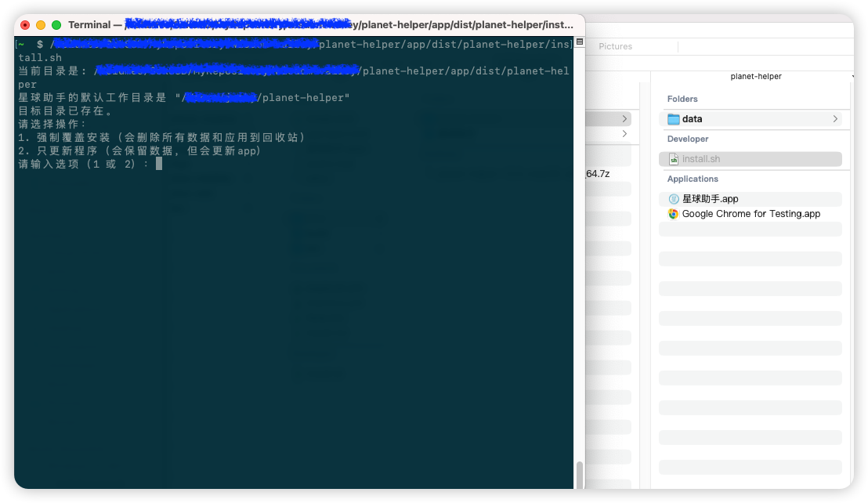Click the Developer group header
Screen dimensions: 868x503
pos(687,139)
